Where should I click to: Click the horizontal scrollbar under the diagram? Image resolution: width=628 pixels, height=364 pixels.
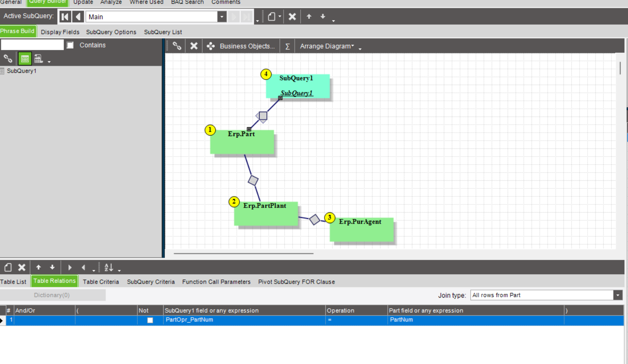[244, 253]
